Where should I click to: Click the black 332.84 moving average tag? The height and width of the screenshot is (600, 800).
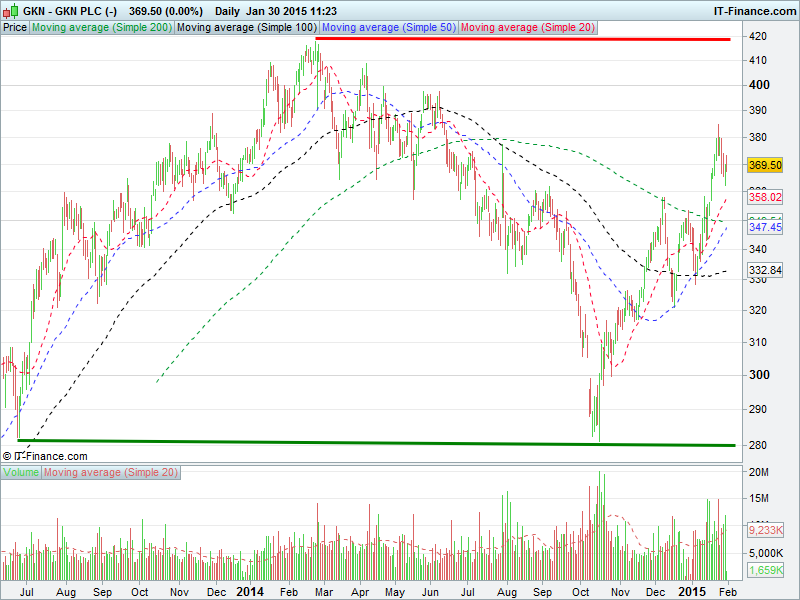[x=764, y=271]
